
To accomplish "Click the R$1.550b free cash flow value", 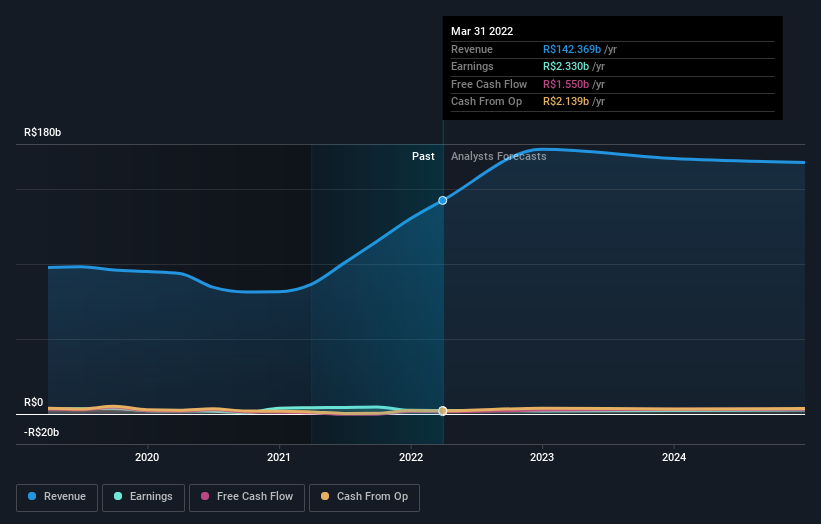I will (566, 84).
